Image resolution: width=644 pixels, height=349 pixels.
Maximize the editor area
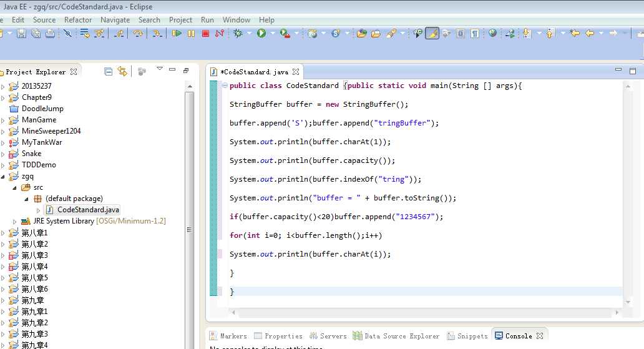633,71
